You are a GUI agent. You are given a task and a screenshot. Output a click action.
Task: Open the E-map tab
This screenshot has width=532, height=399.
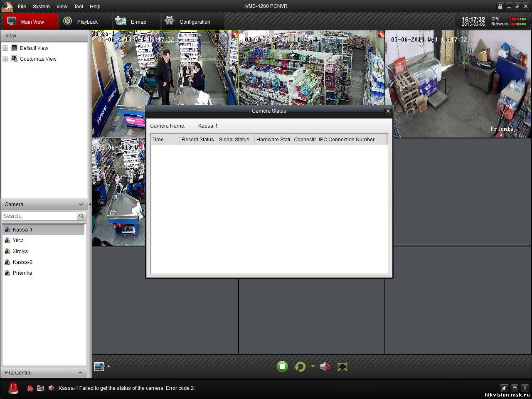136,22
